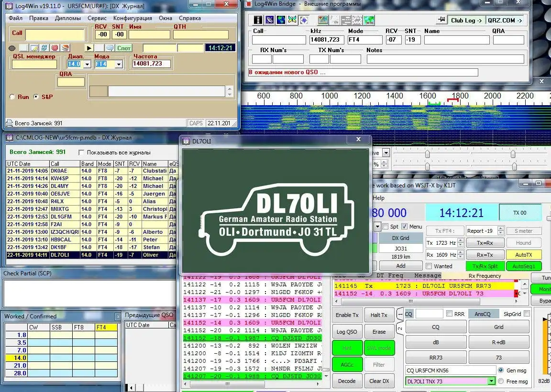
Task: Select the Run radio button
Action: [12, 97]
